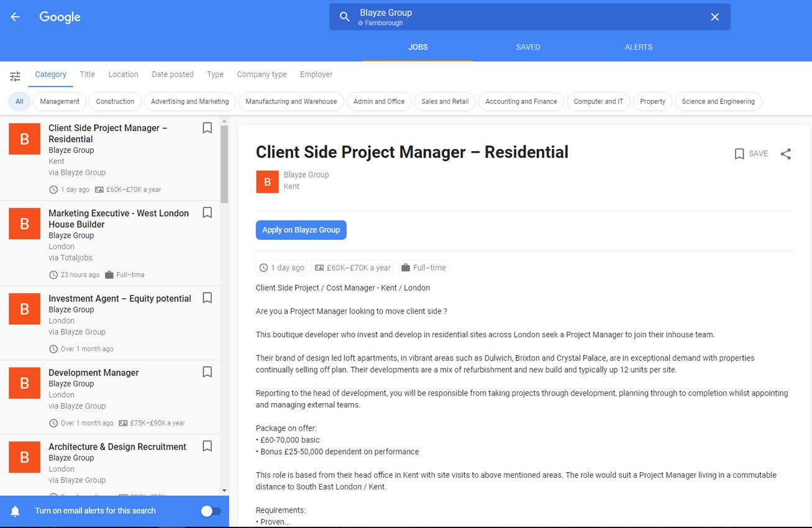Click the Full-time chip in job details
The image size is (812, 528).
[x=423, y=268]
